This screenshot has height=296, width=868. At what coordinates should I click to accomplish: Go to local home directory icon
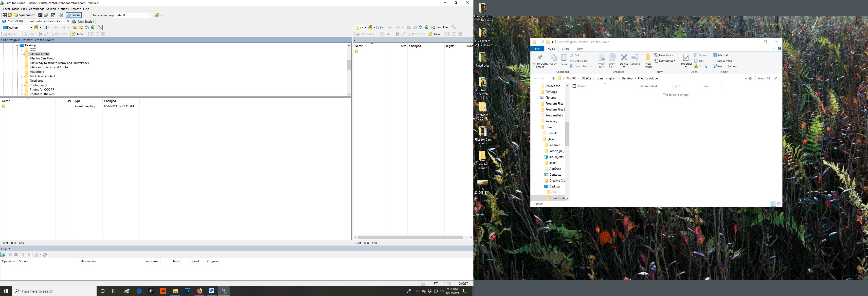point(87,28)
